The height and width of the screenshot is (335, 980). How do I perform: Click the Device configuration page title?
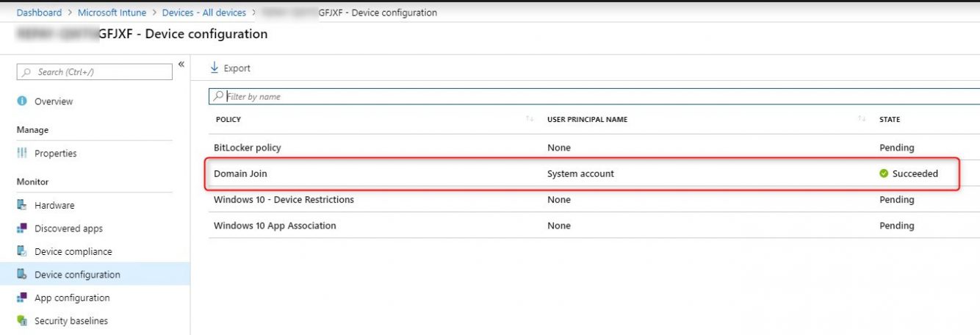(x=142, y=34)
